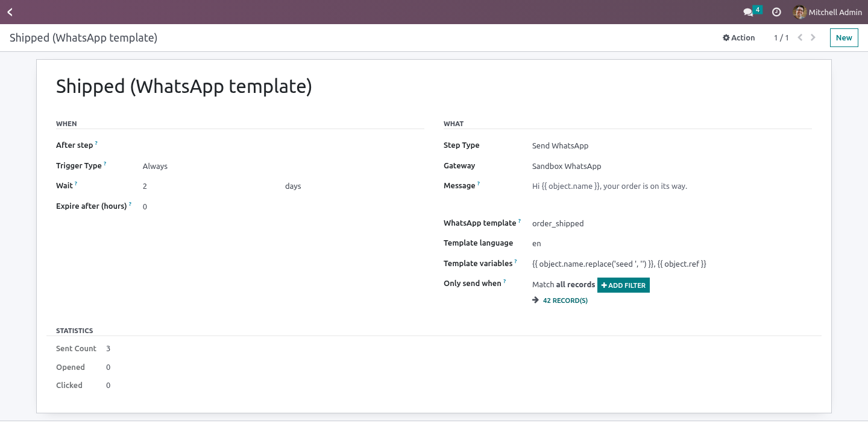
Task: Click the Template language label
Action: [478, 243]
